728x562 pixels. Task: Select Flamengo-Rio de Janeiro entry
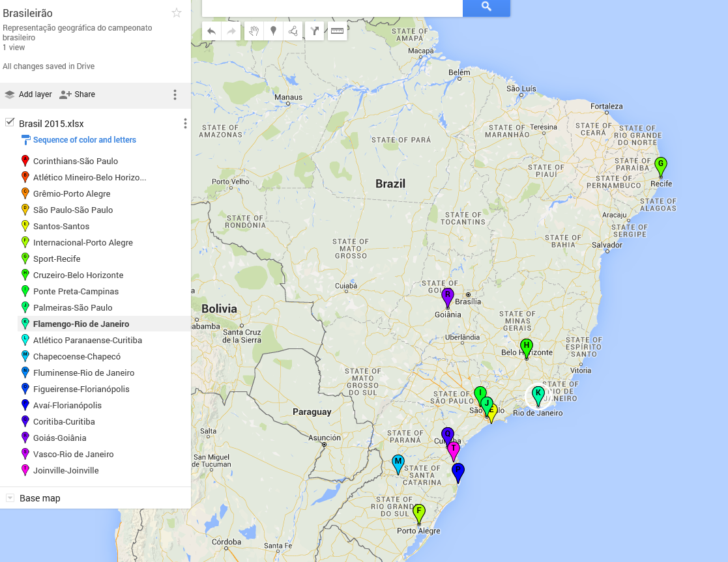[x=81, y=324]
